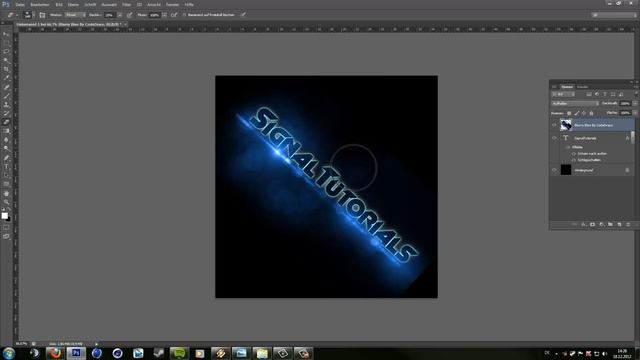Select the History Brush tool

click(x=6, y=113)
